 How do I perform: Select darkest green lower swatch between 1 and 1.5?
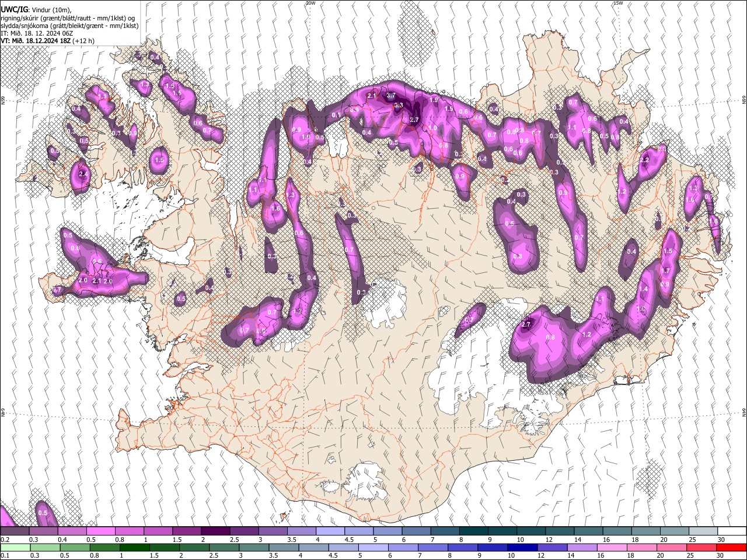click(x=134, y=547)
